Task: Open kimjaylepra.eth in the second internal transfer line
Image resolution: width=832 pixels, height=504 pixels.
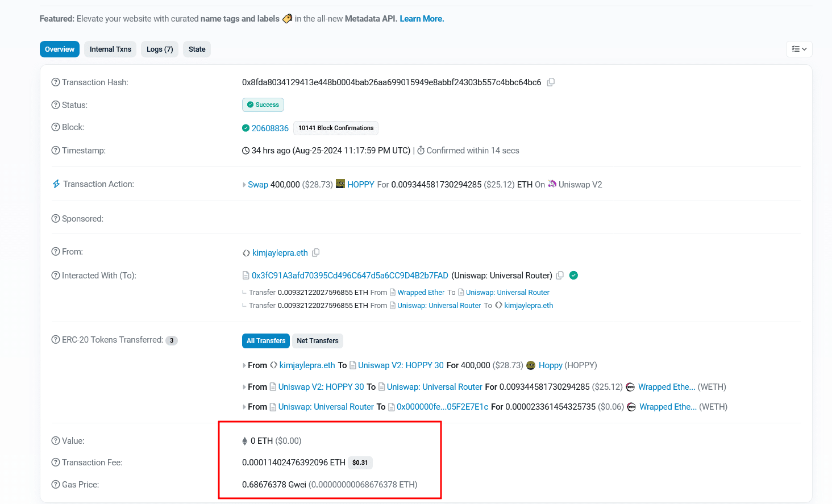Action: pos(529,306)
